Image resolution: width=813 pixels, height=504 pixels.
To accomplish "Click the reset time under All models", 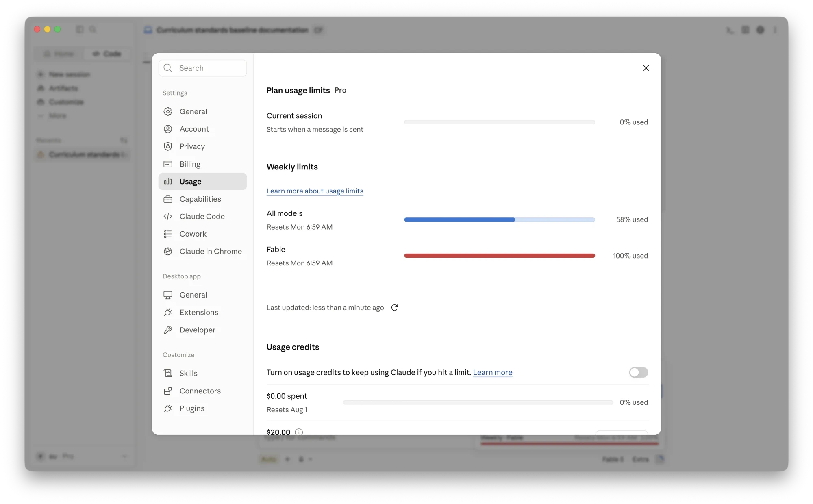I will [x=299, y=227].
